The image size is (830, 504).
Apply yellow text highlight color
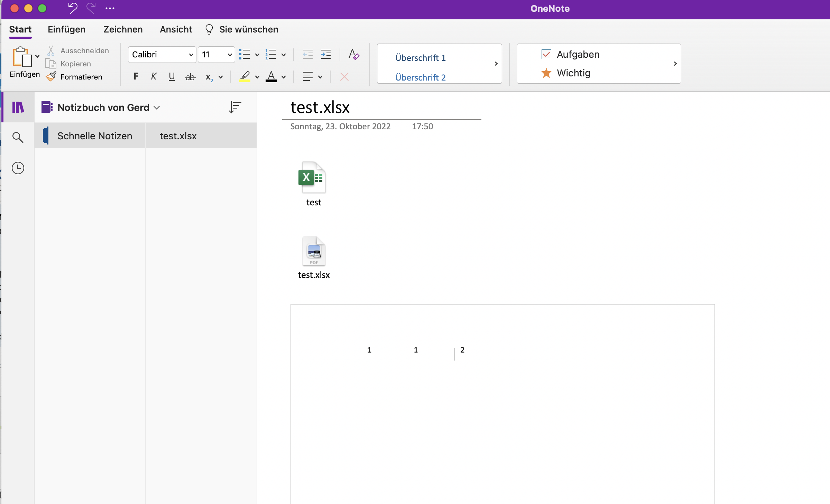tap(245, 76)
